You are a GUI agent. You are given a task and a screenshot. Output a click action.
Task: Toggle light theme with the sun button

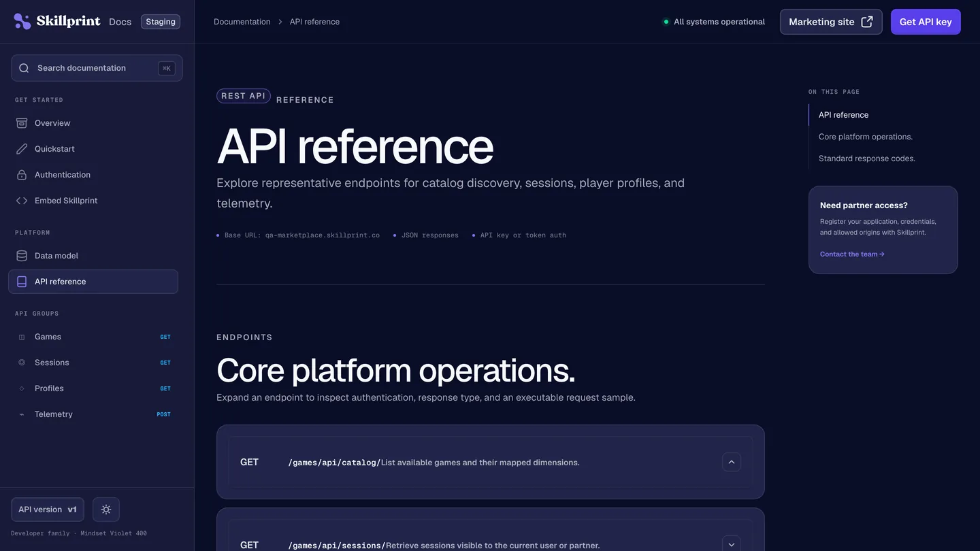pyautogui.click(x=106, y=510)
